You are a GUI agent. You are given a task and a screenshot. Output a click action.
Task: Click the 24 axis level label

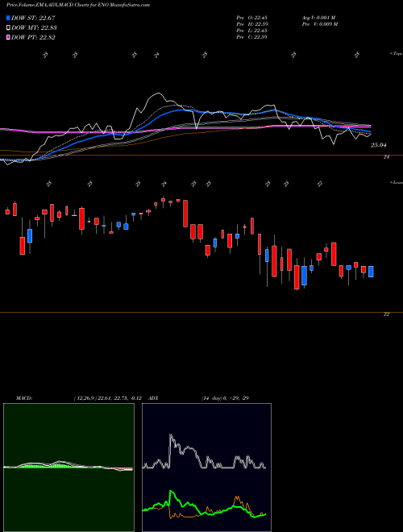[x=386, y=157]
